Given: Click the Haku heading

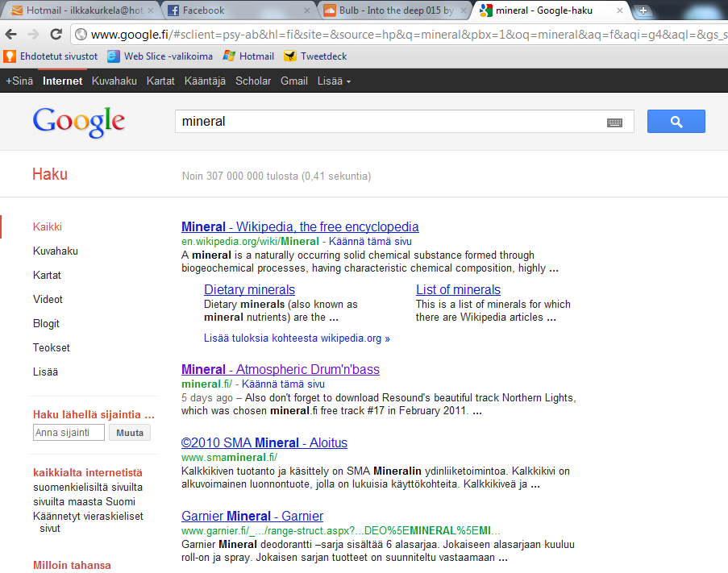Looking at the screenshot, I should click(50, 174).
